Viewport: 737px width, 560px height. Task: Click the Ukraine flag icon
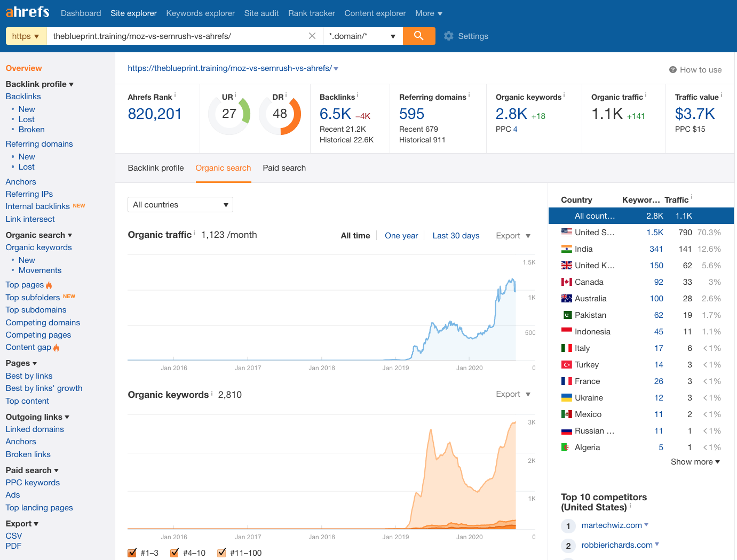(567, 398)
